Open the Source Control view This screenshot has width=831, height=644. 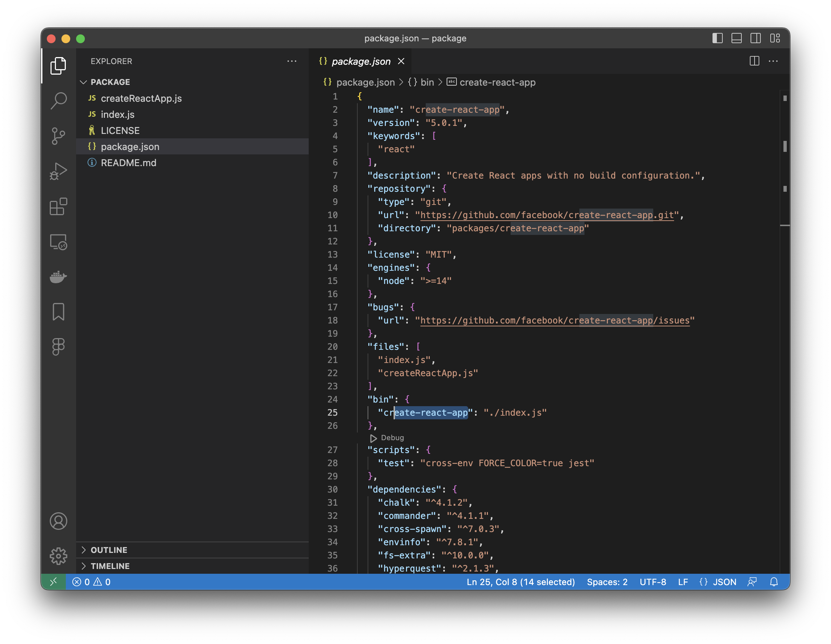58,136
